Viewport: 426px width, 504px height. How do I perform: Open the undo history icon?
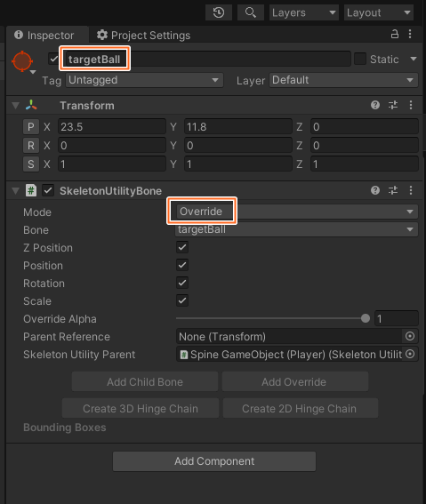(219, 12)
